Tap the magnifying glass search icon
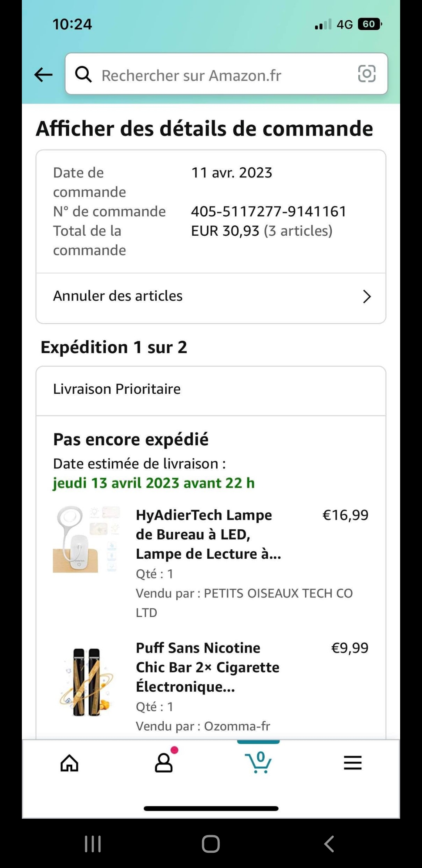422x868 pixels. (83, 74)
